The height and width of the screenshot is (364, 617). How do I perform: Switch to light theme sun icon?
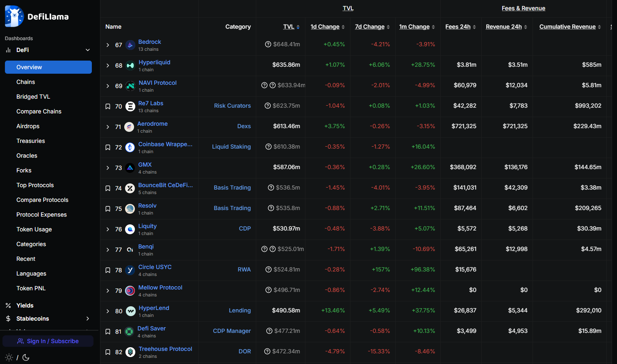pyautogui.click(x=9, y=357)
